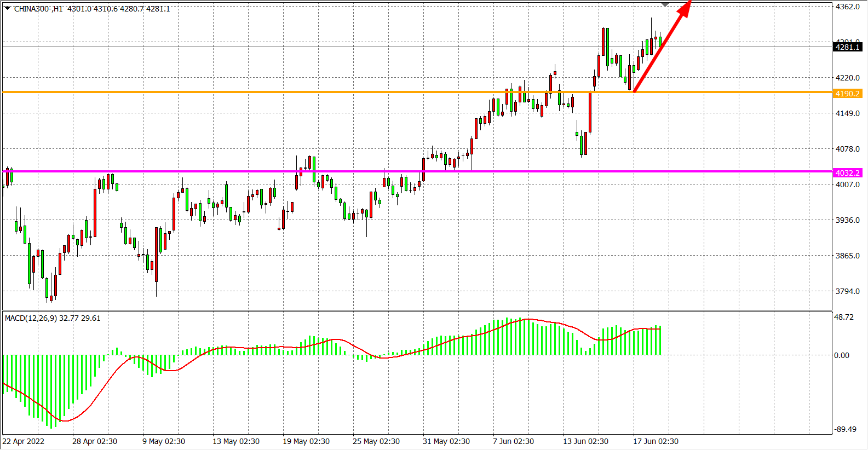The width and height of the screenshot is (868, 450).
Task: Click the CHINA300-,H1 symbol title text
Action: pyautogui.click(x=38, y=9)
